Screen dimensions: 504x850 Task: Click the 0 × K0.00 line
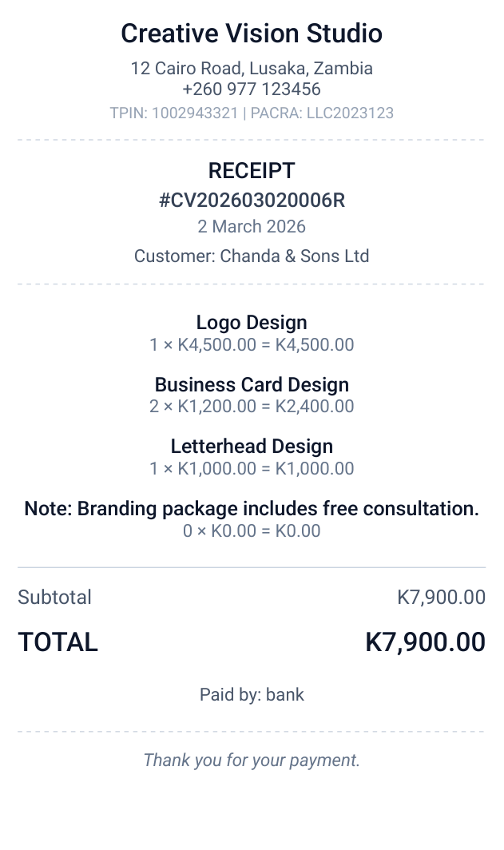252,531
